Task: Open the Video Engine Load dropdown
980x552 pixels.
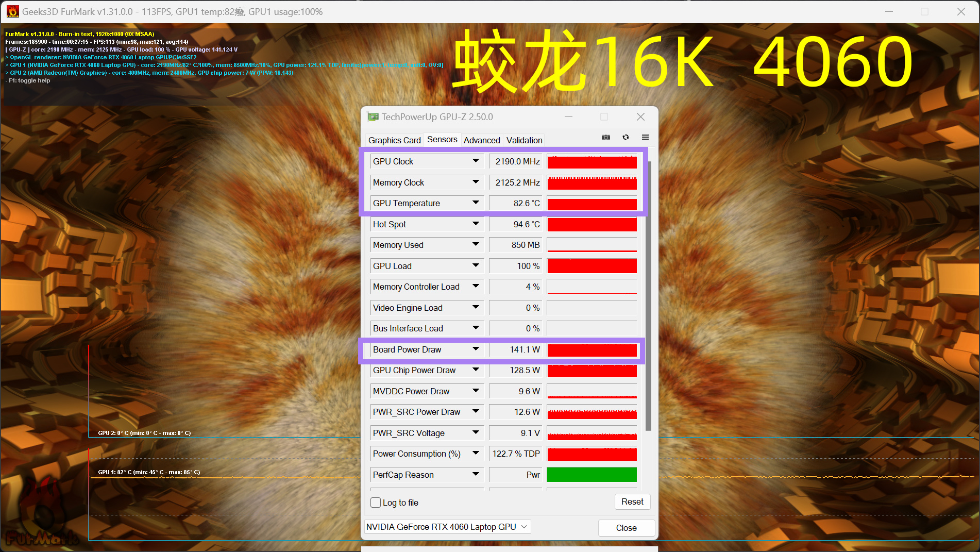Action: [476, 308]
